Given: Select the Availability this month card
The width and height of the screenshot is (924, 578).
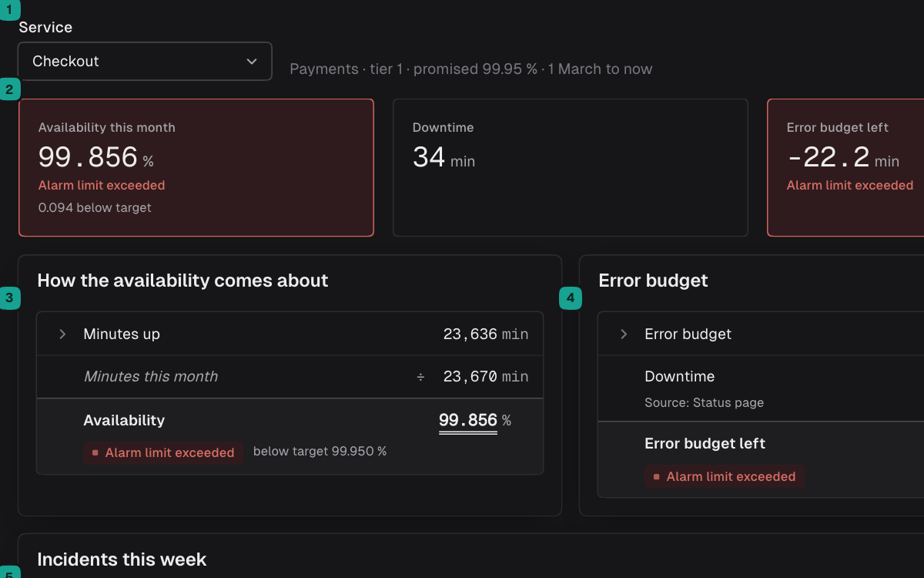Looking at the screenshot, I should pos(196,167).
